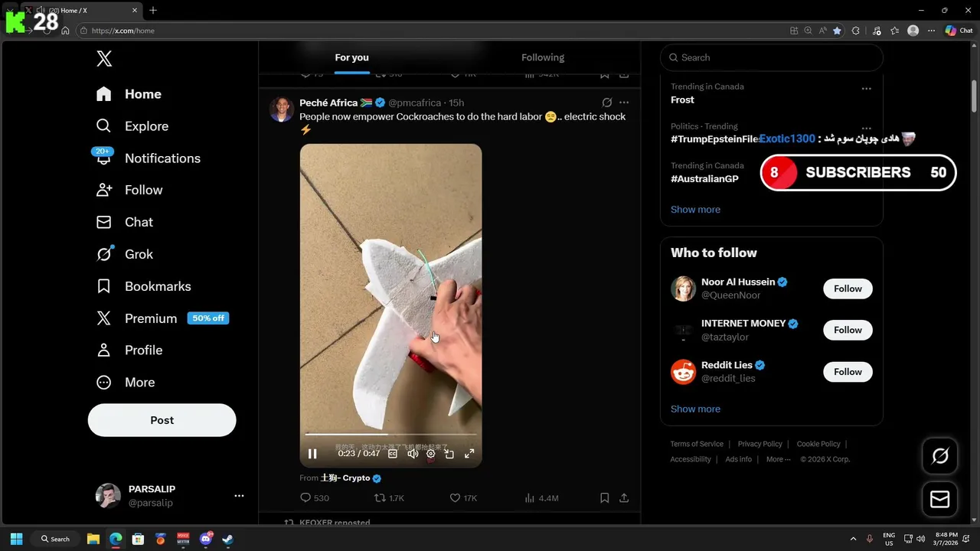
Task: Mute the video sound
Action: [413, 454]
